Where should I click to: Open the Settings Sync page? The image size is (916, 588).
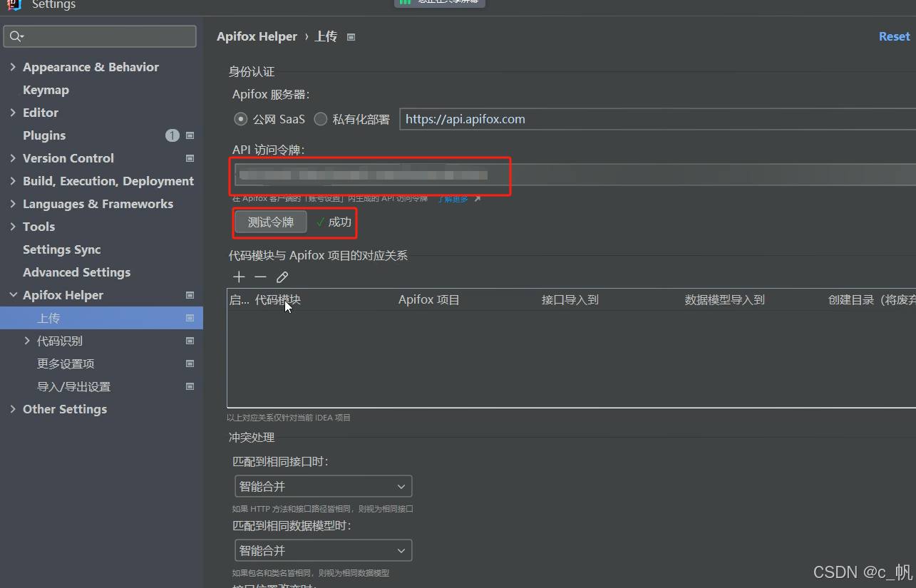click(61, 249)
